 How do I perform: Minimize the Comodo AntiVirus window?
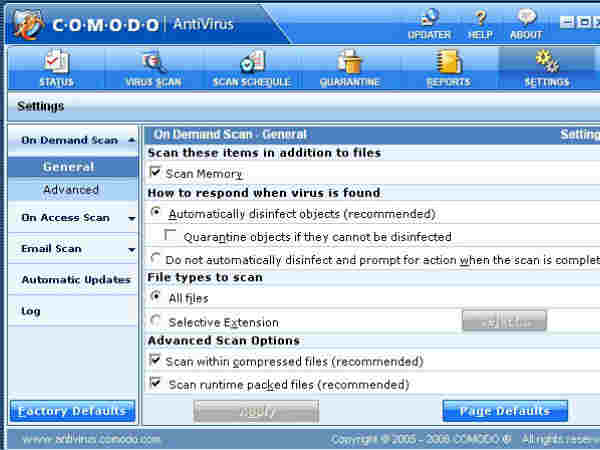click(566, 22)
